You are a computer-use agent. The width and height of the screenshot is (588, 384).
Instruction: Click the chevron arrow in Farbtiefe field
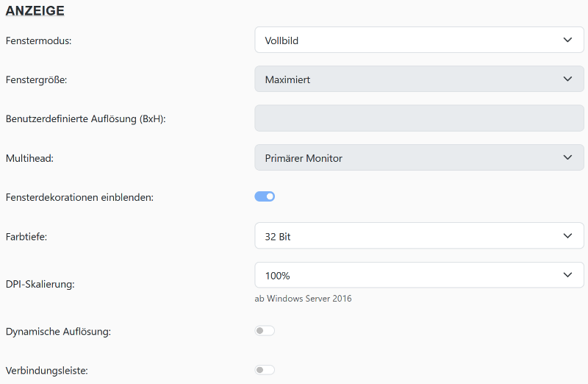[x=567, y=236]
